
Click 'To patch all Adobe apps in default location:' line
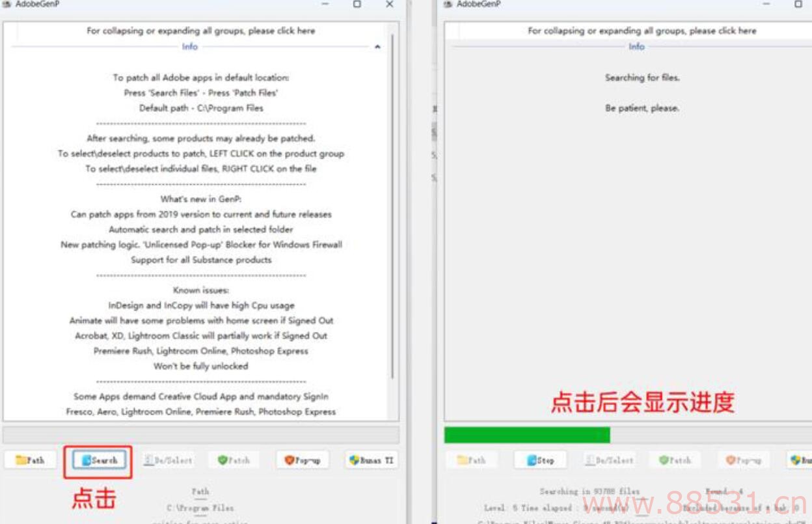coord(200,77)
